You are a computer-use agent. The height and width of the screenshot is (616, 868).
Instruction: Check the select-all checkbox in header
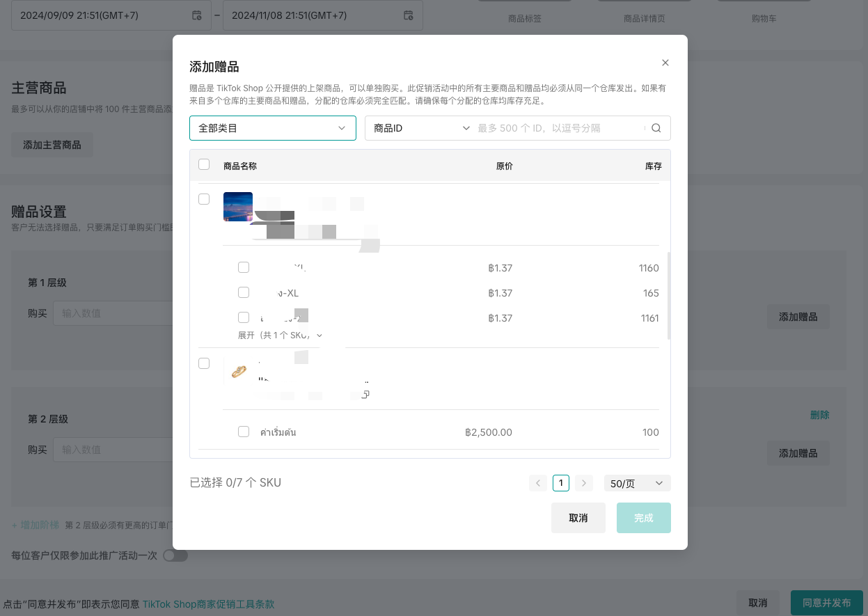point(204,165)
